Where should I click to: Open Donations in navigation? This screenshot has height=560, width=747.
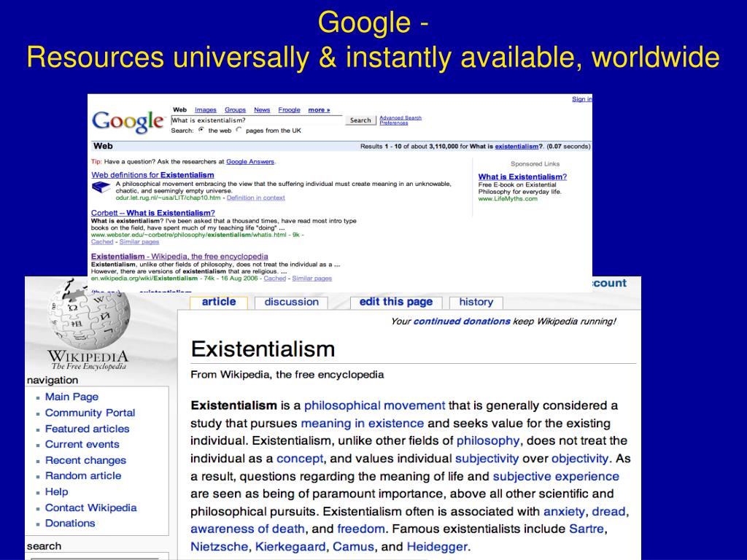pyautogui.click(x=70, y=524)
